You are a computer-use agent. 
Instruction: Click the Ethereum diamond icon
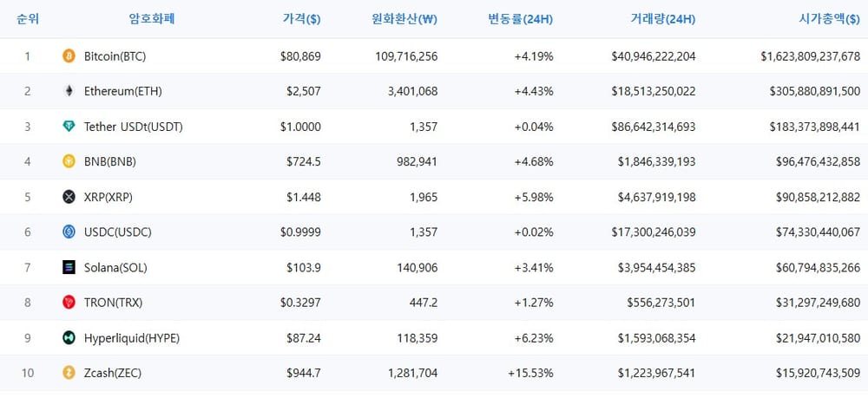point(69,91)
